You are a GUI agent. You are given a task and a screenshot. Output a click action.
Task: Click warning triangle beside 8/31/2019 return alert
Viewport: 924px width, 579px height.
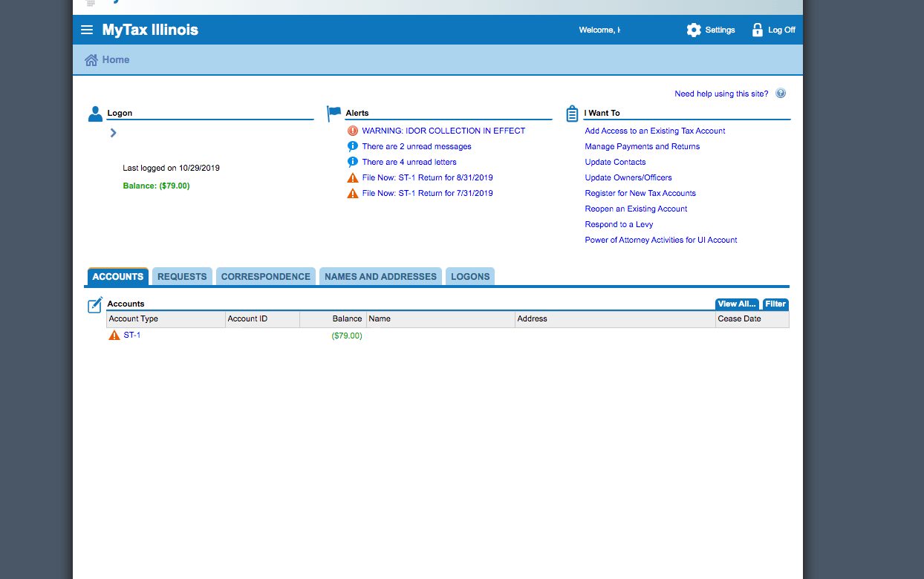tap(353, 177)
